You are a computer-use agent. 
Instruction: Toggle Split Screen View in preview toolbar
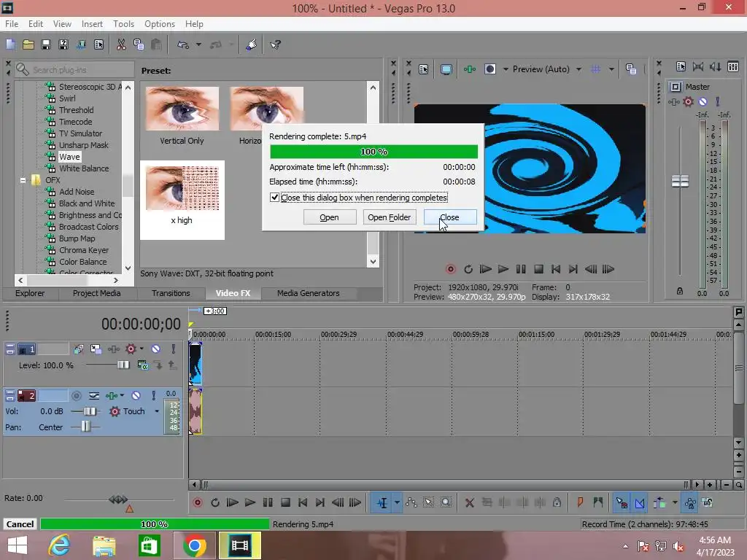click(x=489, y=69)
